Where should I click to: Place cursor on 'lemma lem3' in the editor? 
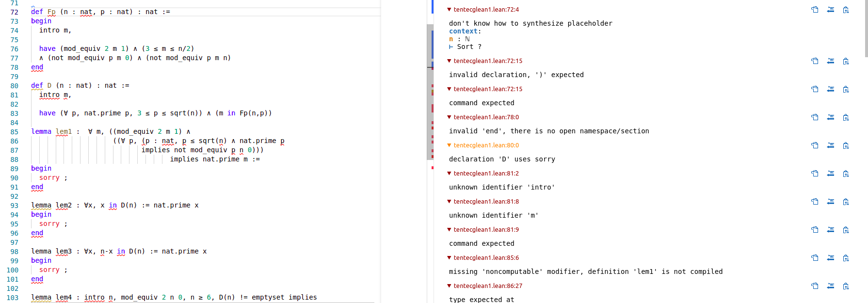tap(51, 251)
